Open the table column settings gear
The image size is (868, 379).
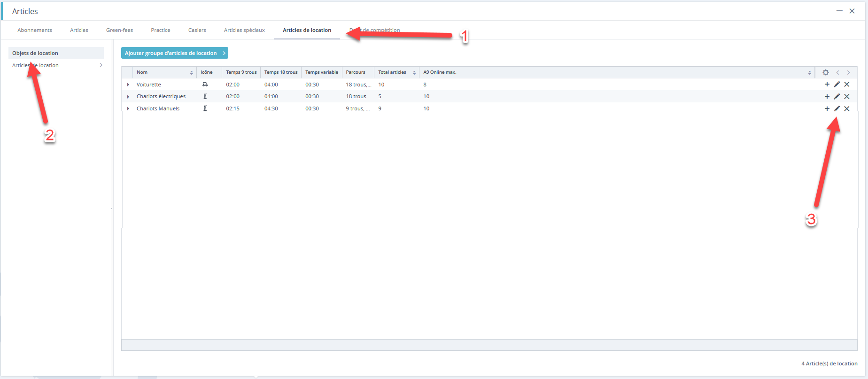pos(826,72)
